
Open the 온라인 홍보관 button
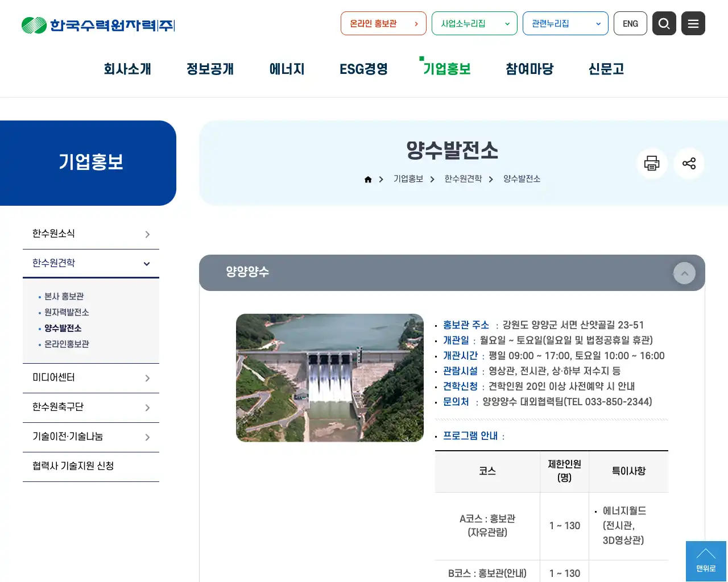coord(383,23)
